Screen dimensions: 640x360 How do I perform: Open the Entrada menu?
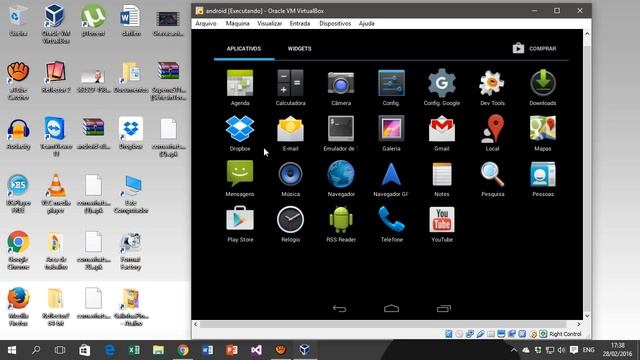pyautogui.click(x=300, y=24)
